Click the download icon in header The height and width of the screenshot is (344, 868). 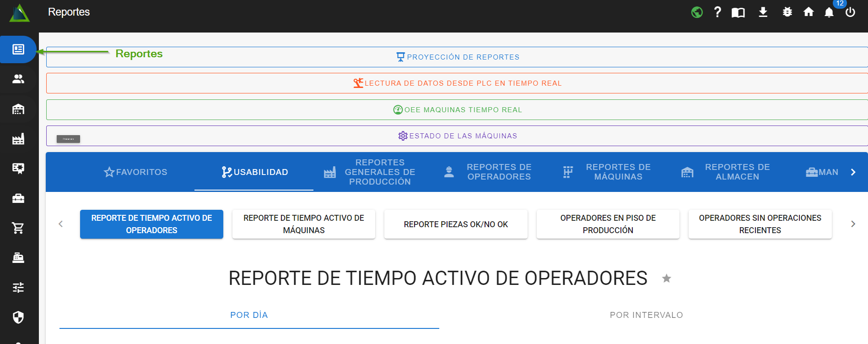763,12
